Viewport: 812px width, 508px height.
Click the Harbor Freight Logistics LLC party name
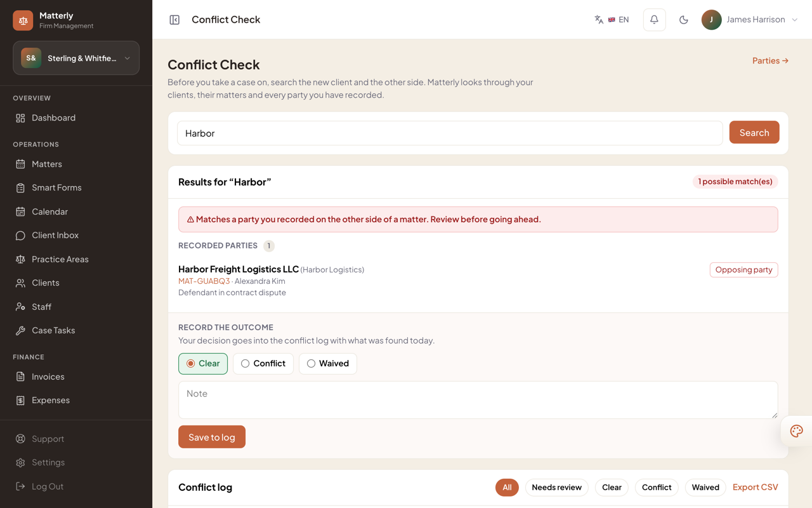(x=239, y=269)
